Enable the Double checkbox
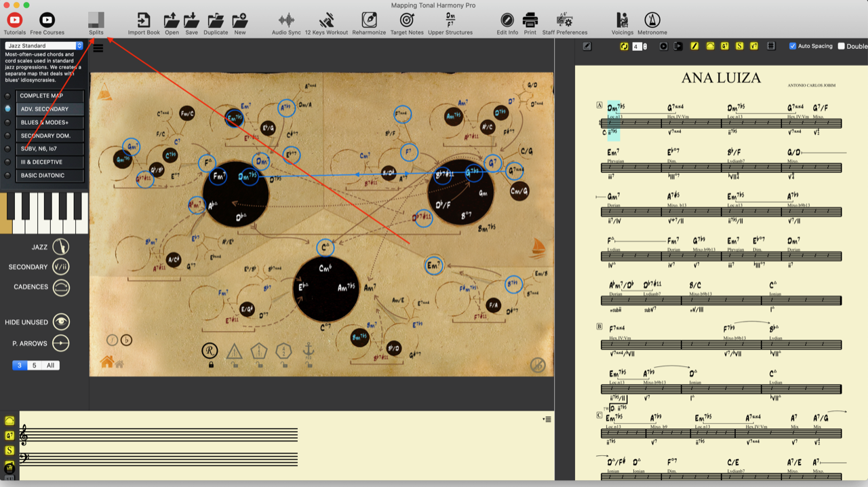Viewport: 868px width, 487px height. (843, 46)
